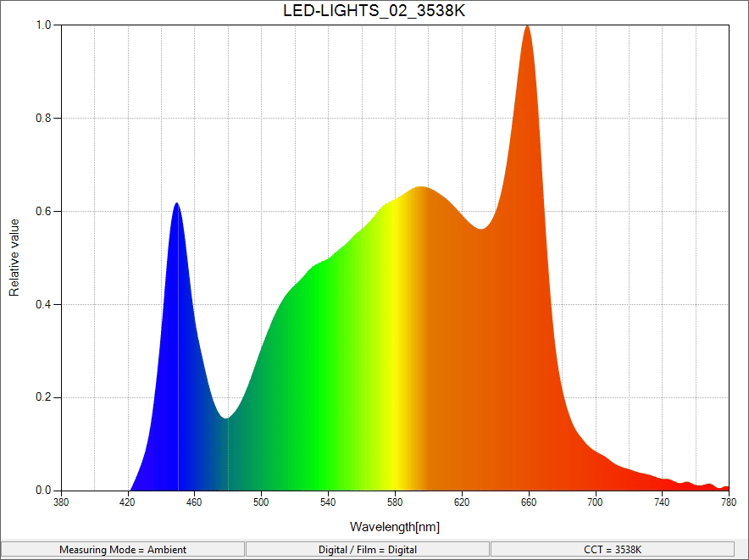Image resolution: width=749 pixels, height=560 pixels.
Task: Click the 620 x-axis tick label
Action: (462, 502)
